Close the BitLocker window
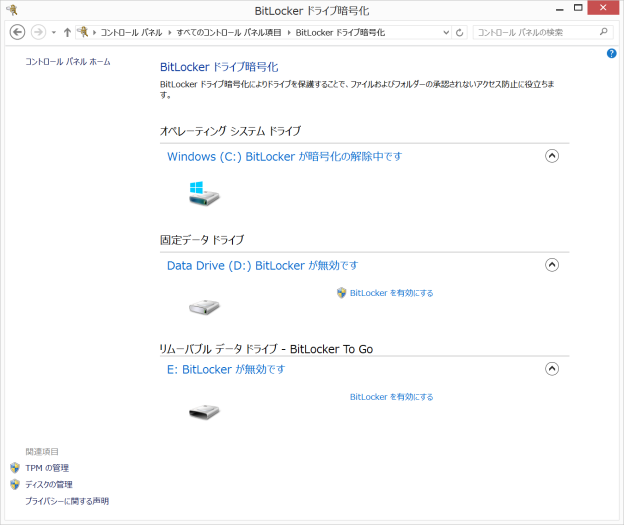Screen dimensions: 624x525 point(603,8)
